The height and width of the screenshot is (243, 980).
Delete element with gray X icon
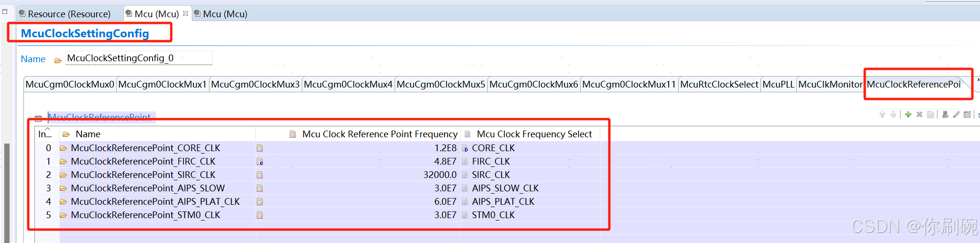coord(919,115)
